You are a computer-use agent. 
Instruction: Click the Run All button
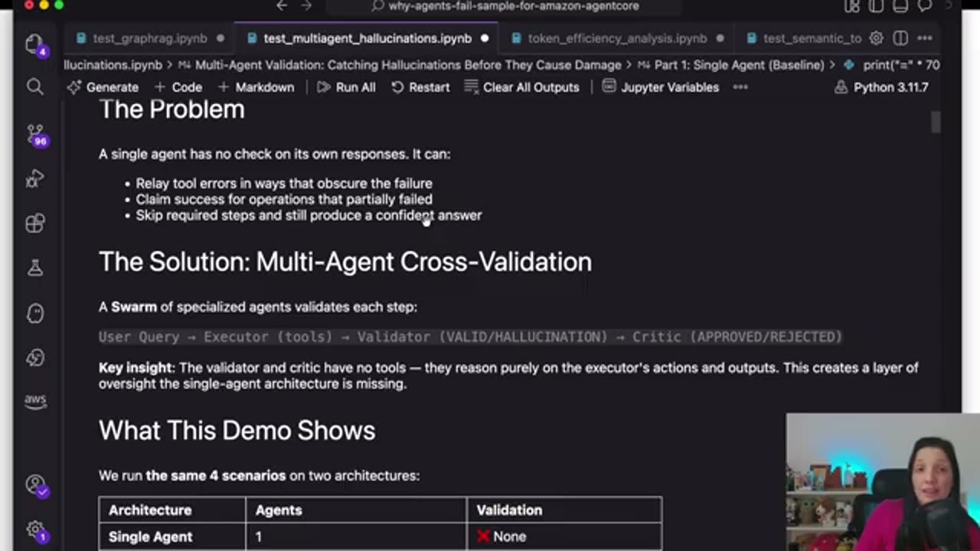coord(346,87)
